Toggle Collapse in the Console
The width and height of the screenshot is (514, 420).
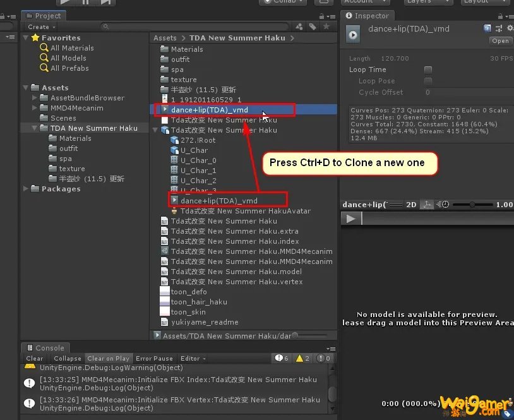pyautogui.click(x=67, y=358)
